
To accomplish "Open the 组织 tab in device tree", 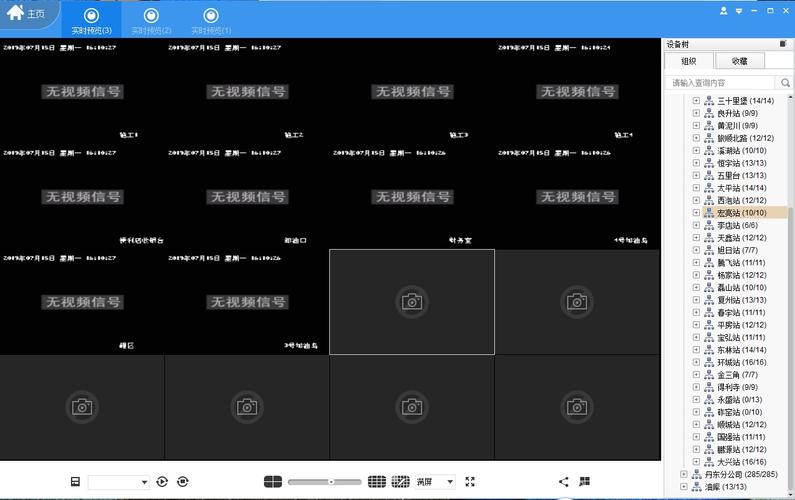I will point(689,61).
